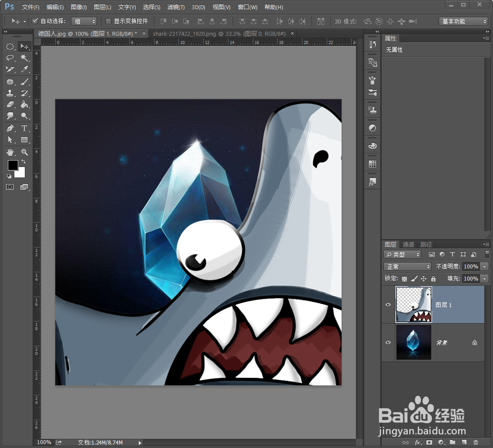Open layer filter 类型 dropdown
This screenshot has width=493, height=448.
(x=402, y=254)
